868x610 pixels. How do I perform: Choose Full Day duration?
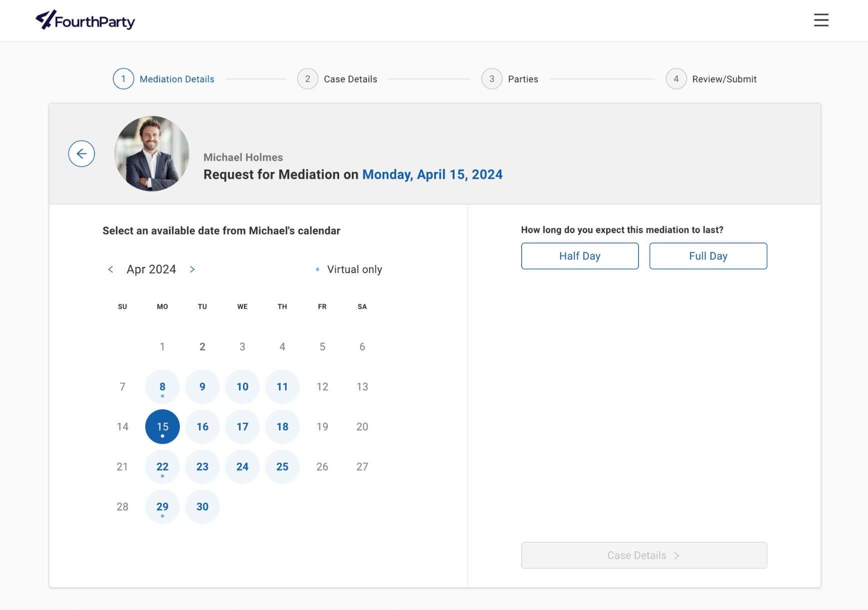click(x=708, y=255)
